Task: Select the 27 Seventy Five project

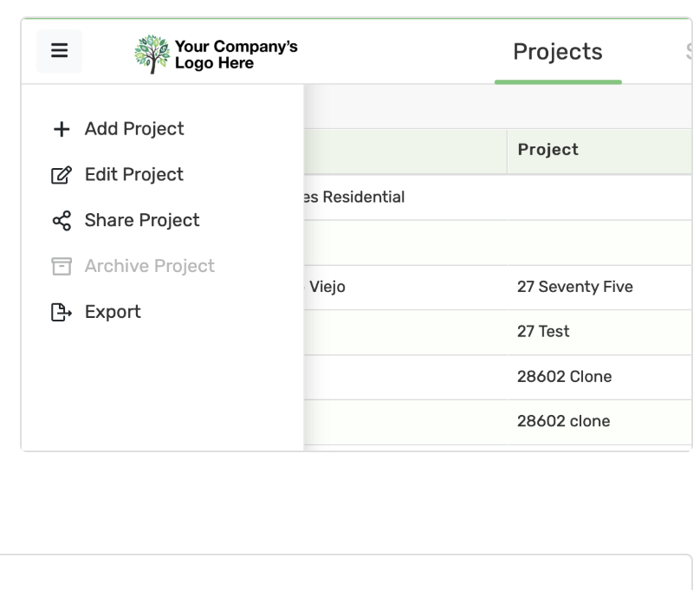Action: pyautogui.click(x=575, y=287)
